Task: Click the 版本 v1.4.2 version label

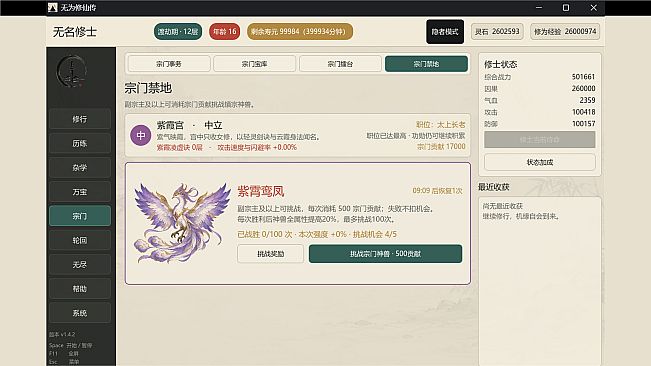Action: (x=62, y=334)
